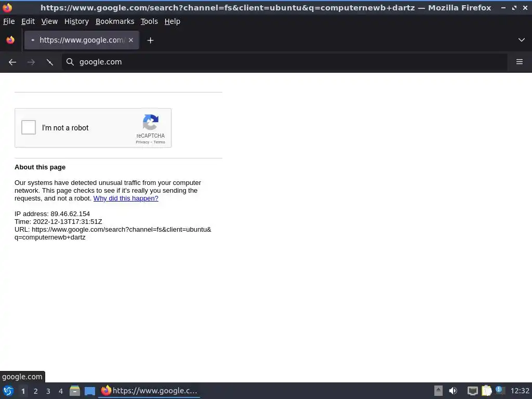Click the Firefox View icon beside the tabs
Viewport: 532px width, 399px height.
pos(10,40)
